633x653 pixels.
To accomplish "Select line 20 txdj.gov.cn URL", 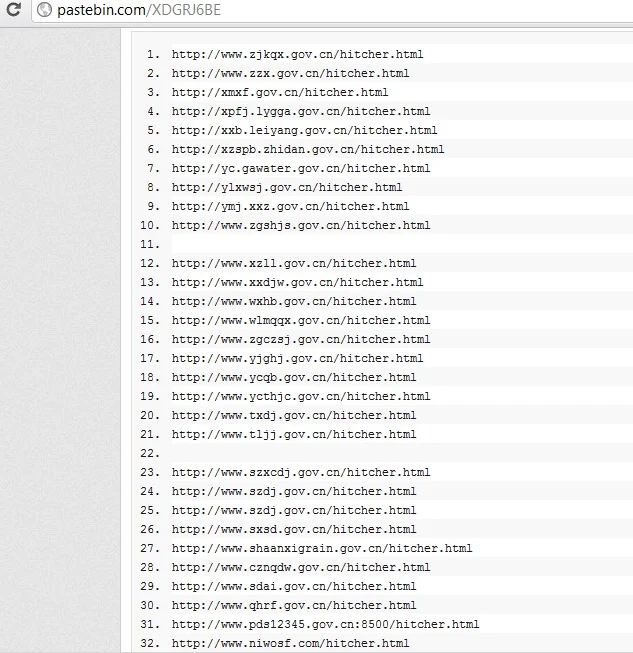I will [x=294, y=416].
